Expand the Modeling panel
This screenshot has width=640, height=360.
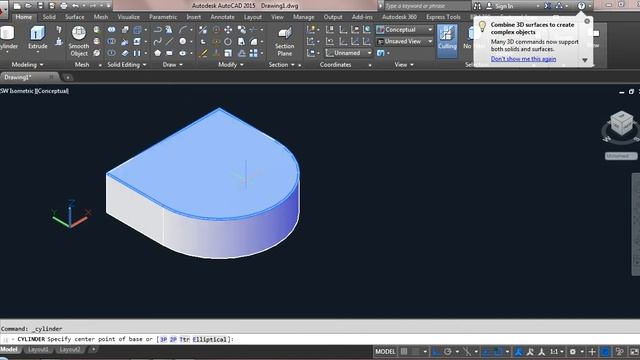pyautogui.click(x=27, y=64)
